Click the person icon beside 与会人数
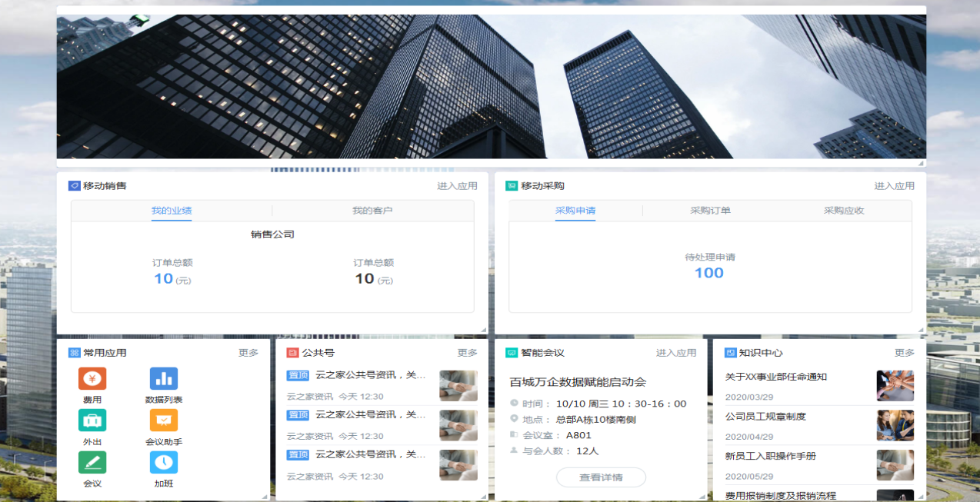Viewport: 980px width, 502px height. coord(514,450)
